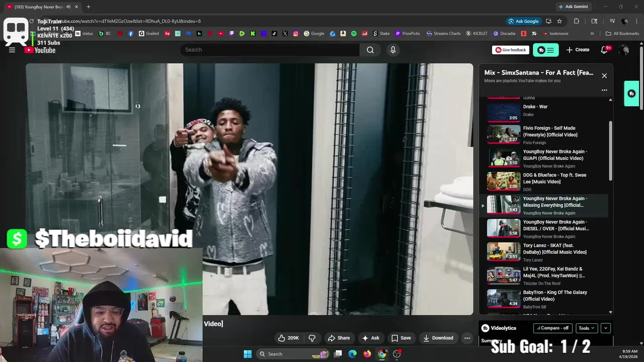Open the Streams Charts bookmark
Viewport: 644px width, 362px height.
(x=443, y=34)
